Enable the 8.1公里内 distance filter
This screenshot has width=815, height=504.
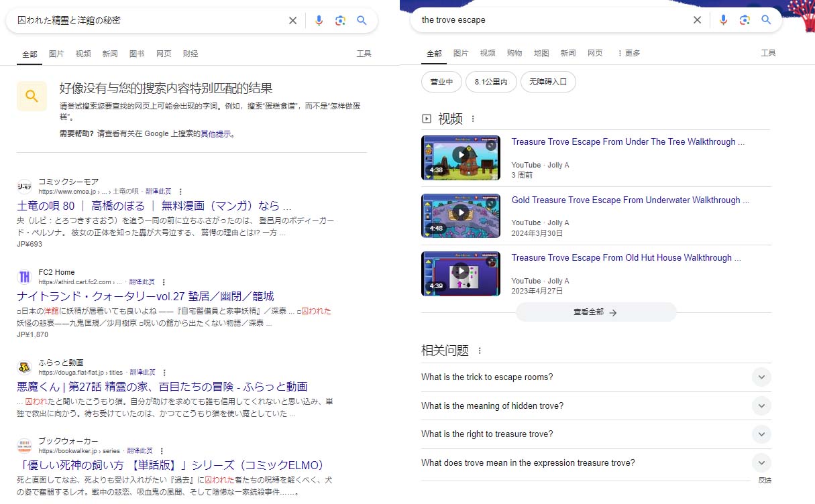point(492,81)
